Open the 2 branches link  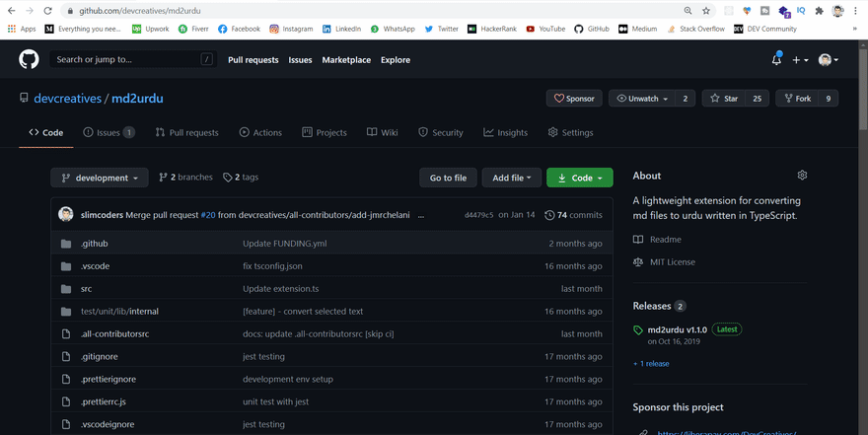click(186, 178)
